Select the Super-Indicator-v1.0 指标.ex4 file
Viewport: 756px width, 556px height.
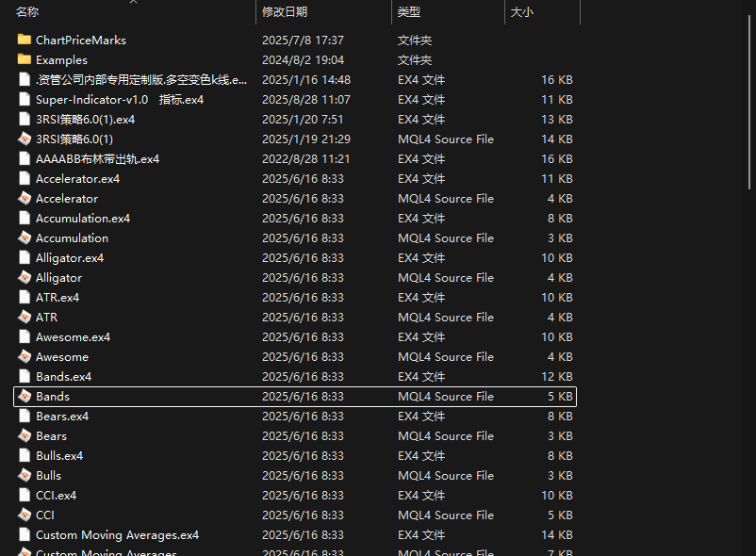click(x=120, y=99)
